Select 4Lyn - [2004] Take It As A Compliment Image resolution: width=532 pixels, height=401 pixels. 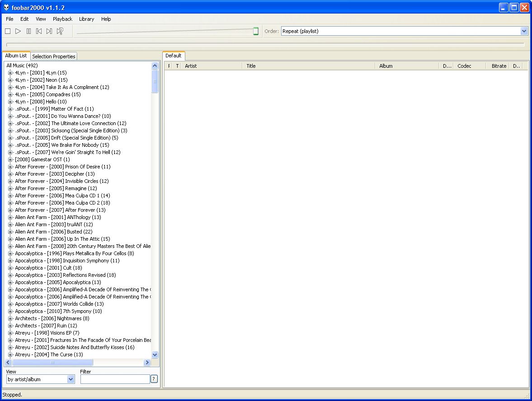coord(62,87)
